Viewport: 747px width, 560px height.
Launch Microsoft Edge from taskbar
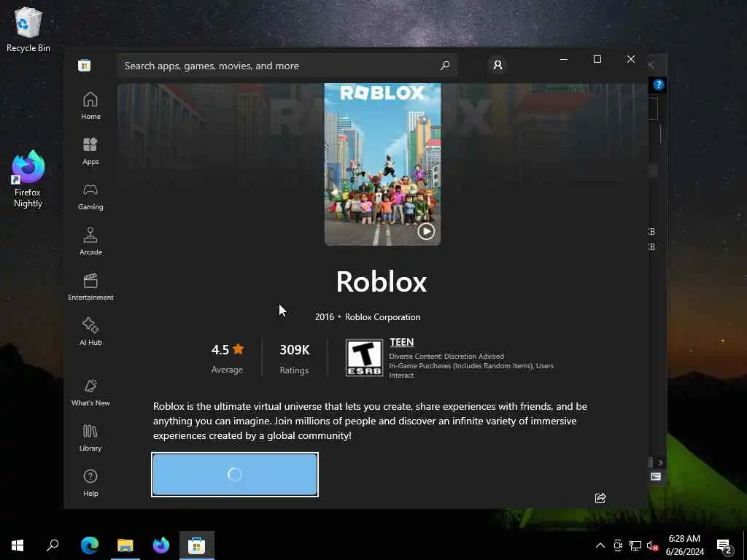tap(90, 545)
